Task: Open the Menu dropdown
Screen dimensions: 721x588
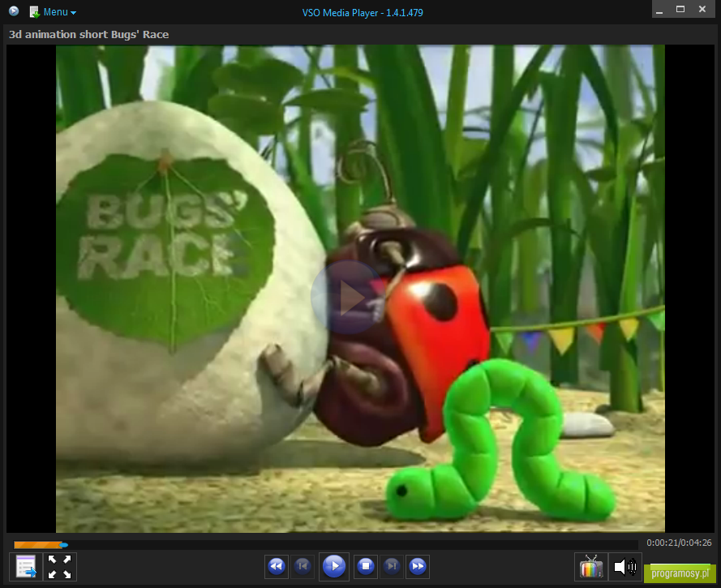Action: (60, 12)
